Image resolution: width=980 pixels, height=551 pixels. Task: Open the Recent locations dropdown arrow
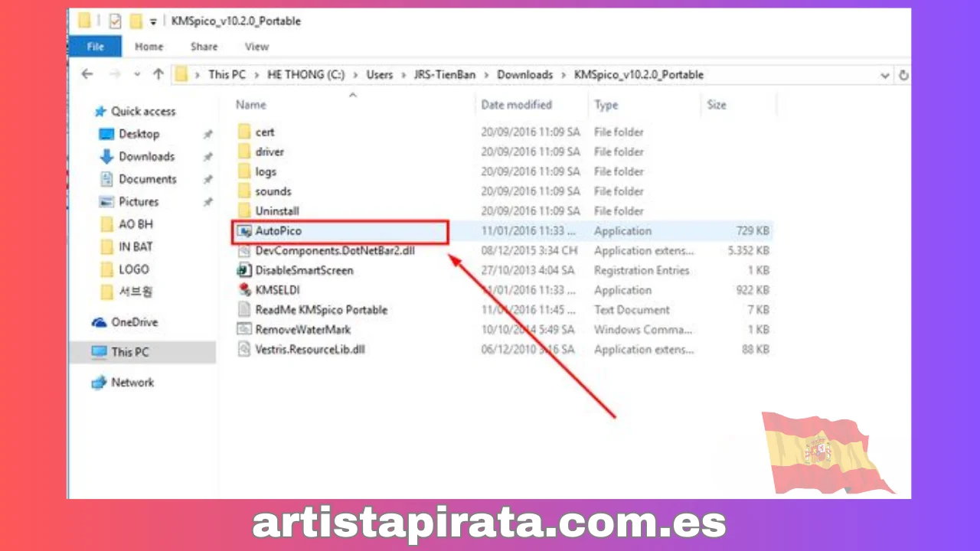137,75
